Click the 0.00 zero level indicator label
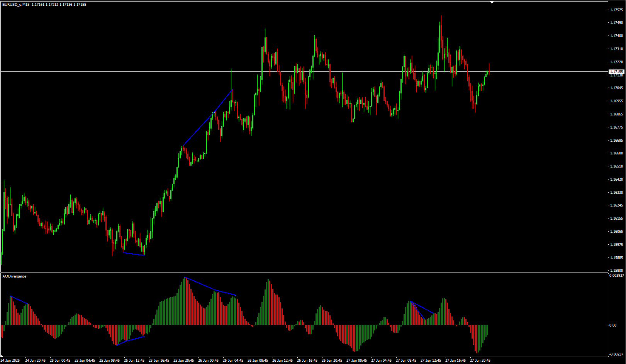The image size is (626, 364). [613, 325]
